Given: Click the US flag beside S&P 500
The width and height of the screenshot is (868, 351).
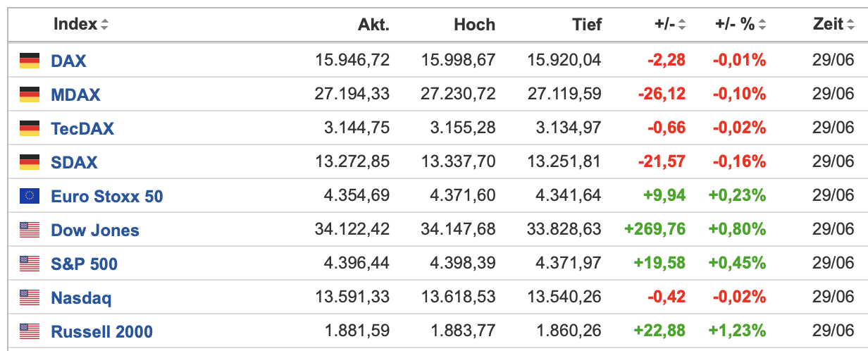Looking at the screenshot, I should click(x=30, y=264).
